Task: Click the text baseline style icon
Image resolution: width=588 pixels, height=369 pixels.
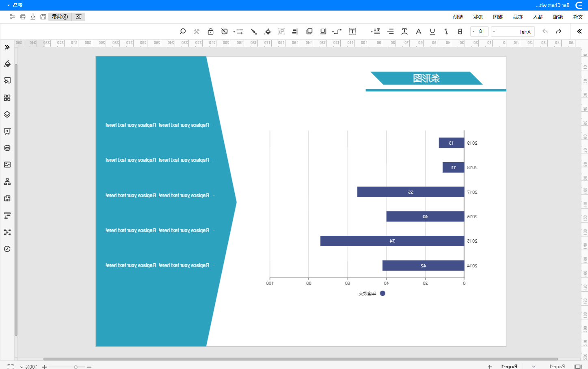Action: (x=404, y=31)
